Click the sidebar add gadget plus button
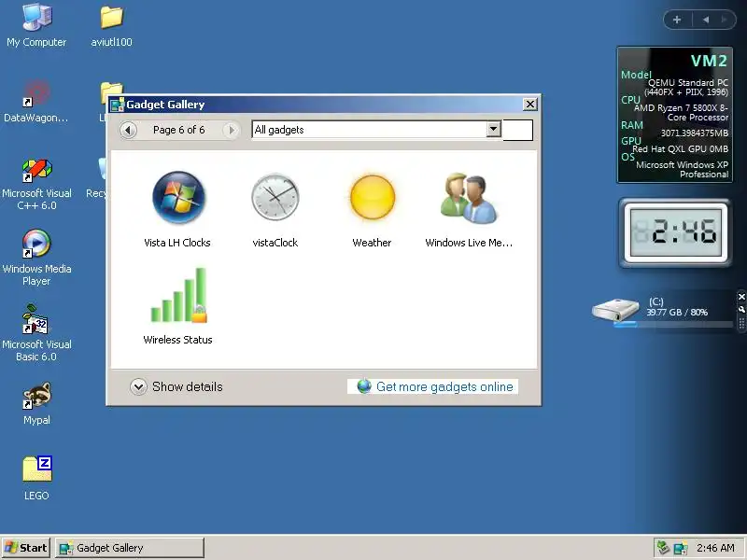Viewport: 747px width, 560px height. click(677, 20)
